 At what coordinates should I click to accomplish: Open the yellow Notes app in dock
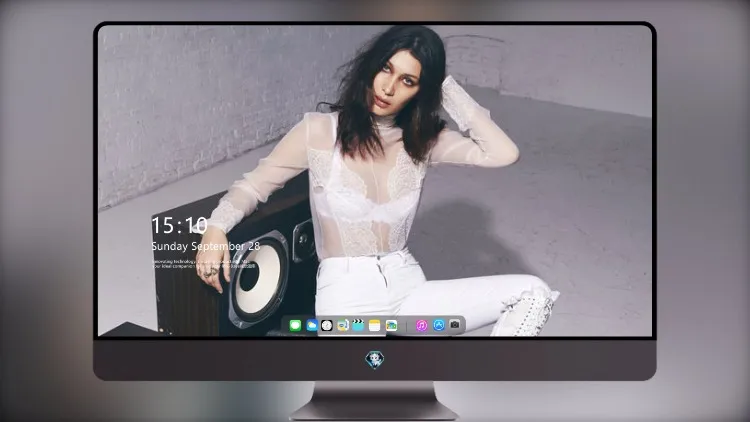pos(375,325)
